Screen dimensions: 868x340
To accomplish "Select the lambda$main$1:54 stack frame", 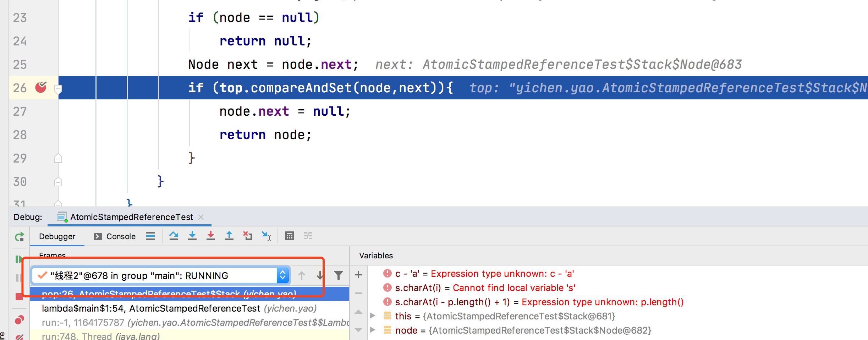I will [179, 308].
